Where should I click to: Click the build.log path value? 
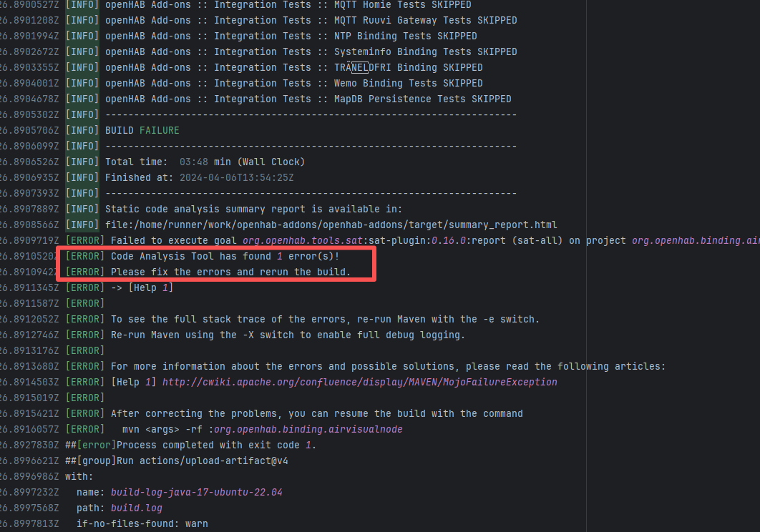click(x=136, y=508)
